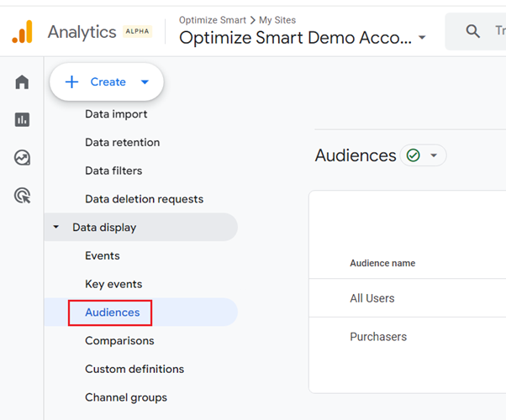The width and height of the screenshot is (506, 420).
Task: Click the Audiences page heading
Action: point(356,155)
